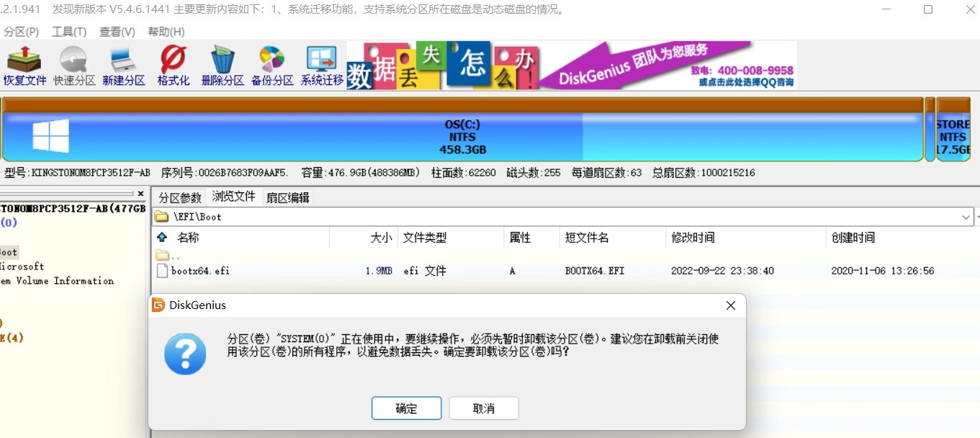Select the OS(C:) NTFS partition bar
The height and width of the screenshot is (438, 980).
click(x=462, y=130)
